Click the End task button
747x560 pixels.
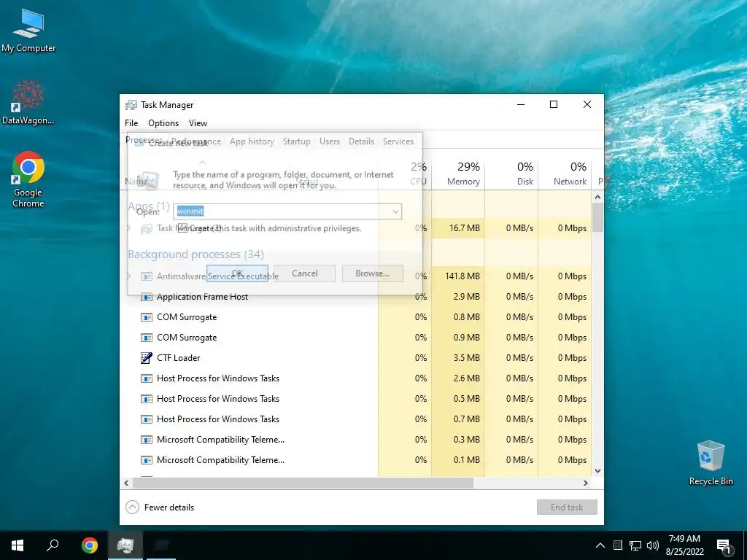coord(567,507)
